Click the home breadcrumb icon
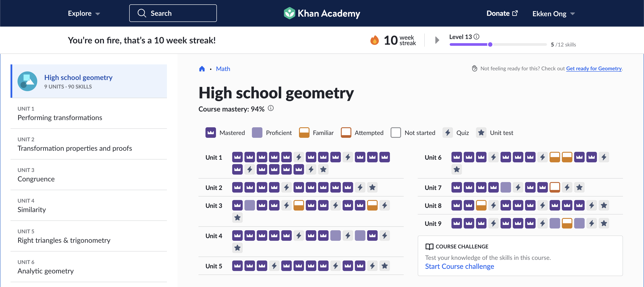 tap(202, 69)
